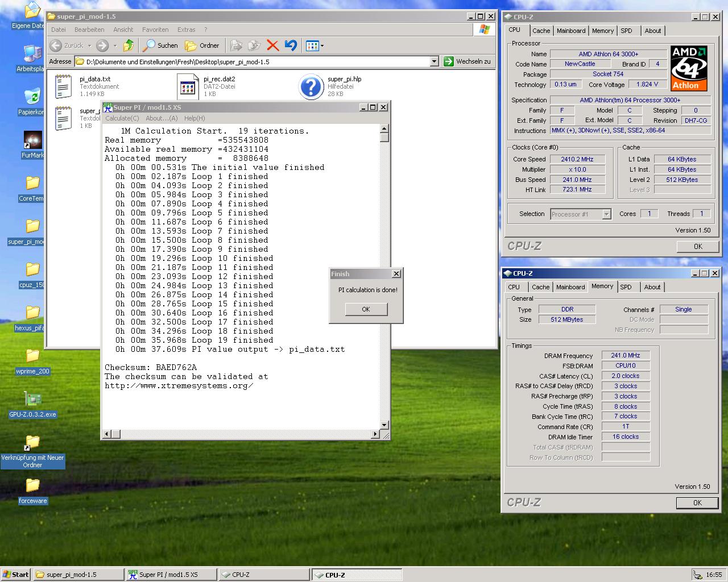This screenshot has height=582, width=728.
Task: Open Datei menu in Explorer
Action: (59, 30)
